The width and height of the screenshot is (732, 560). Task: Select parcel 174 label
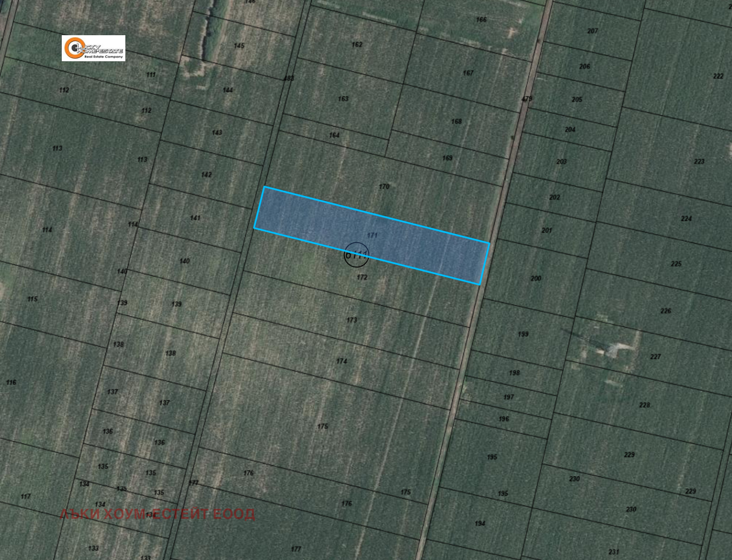342,361
